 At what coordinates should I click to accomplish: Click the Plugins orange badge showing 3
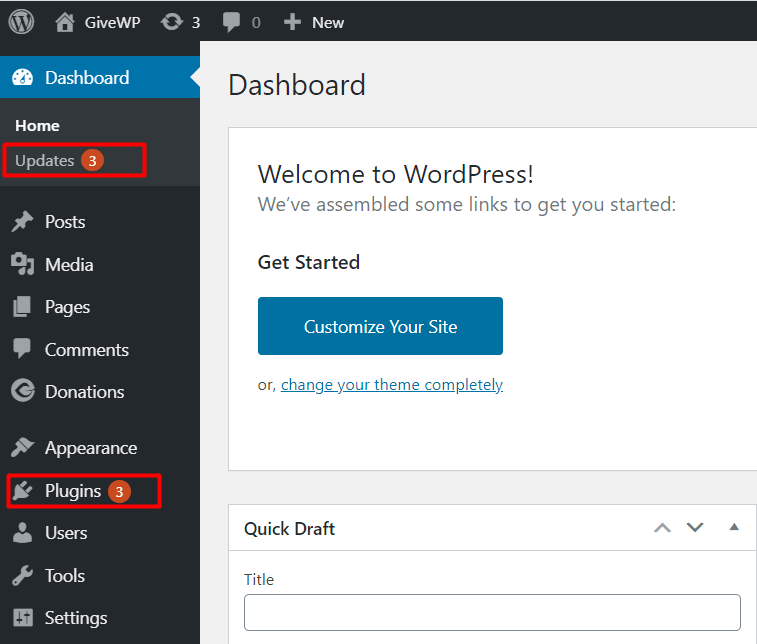(x=119, y=491)
